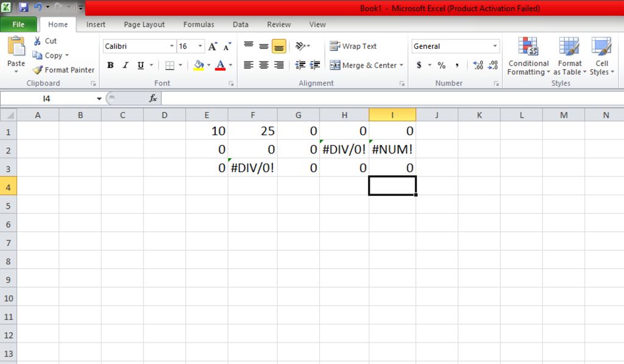The height and width of the screenshot is (364, 624).
Task: Click the Save icon in quick access toolbar
Action: click(24, 7)
